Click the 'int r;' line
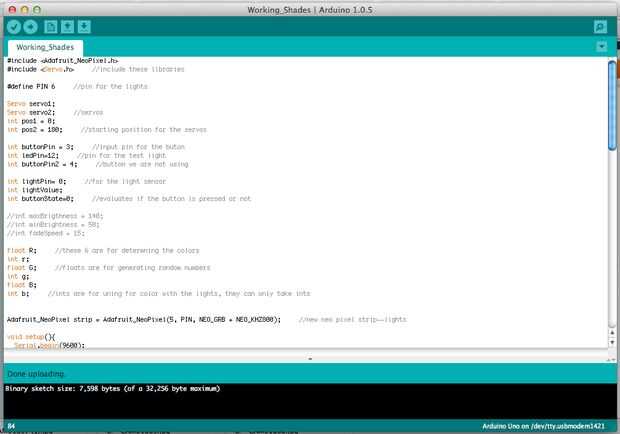 point(18,259)
